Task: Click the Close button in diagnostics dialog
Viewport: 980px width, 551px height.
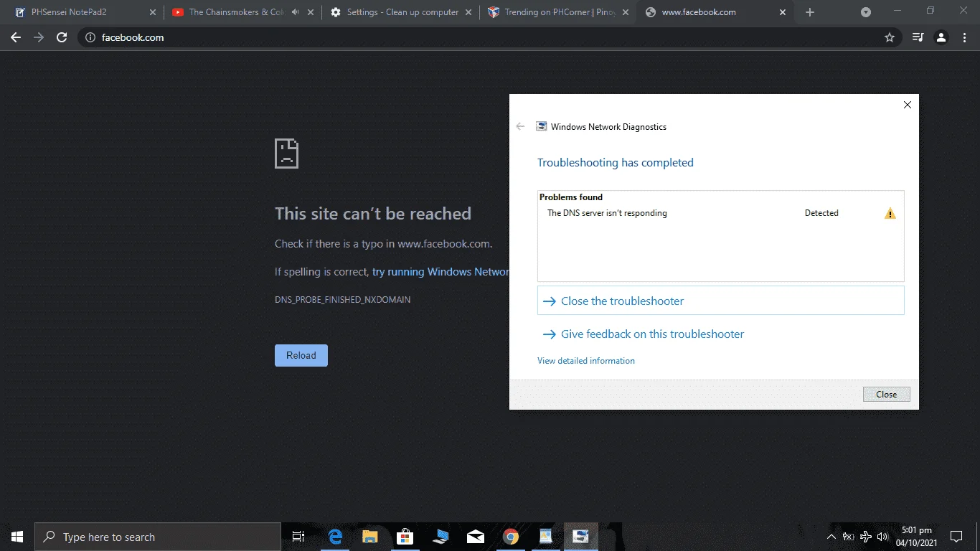Action: click(x=887, y=394)
